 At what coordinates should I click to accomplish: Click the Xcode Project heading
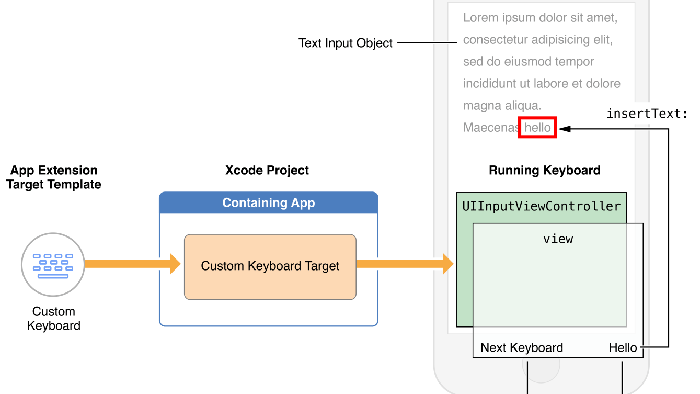(x=267, y=170)
